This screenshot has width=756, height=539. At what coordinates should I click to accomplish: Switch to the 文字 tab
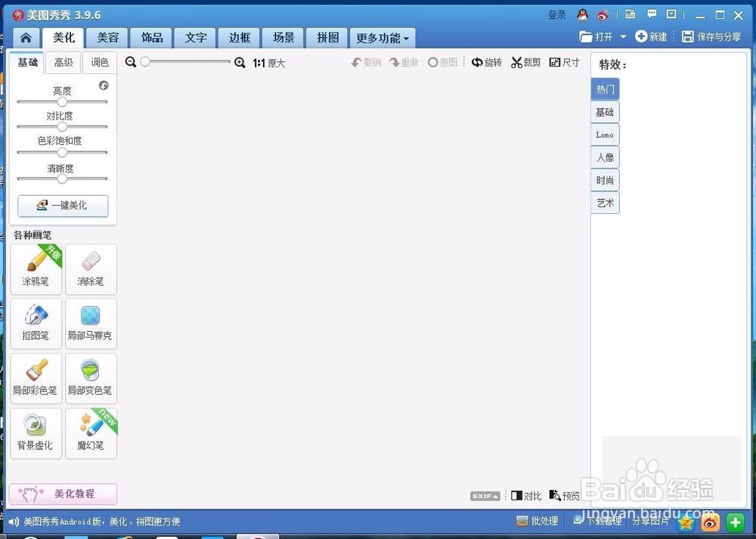click(196, 38)
